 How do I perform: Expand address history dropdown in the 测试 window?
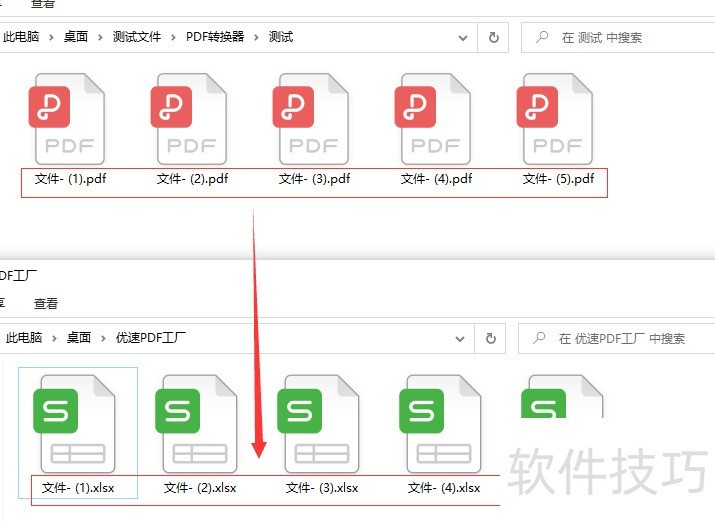pyautogui.click(x=463, y=38)
